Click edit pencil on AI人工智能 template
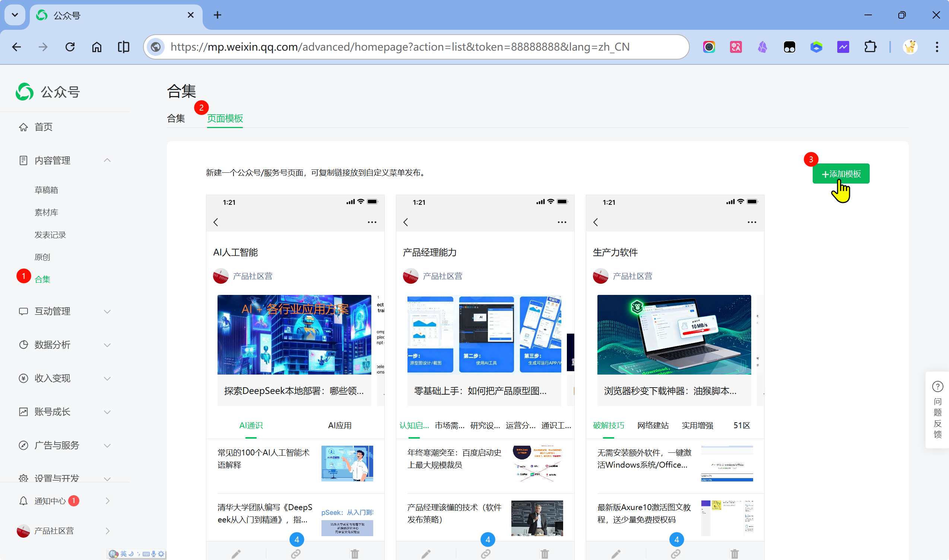This screenshot has height=560, width=949. (236, 554)
